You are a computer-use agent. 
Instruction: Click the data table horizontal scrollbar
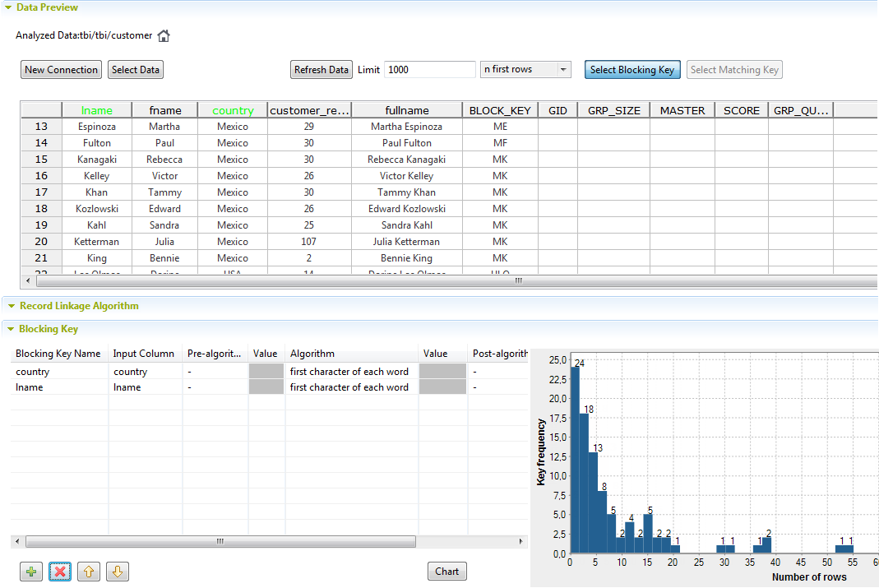[x=518, y=280]
